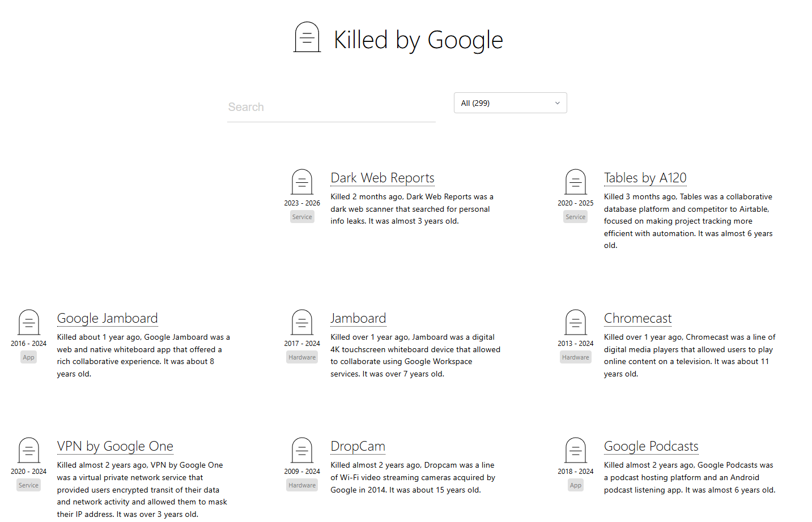The width and height of the screenshot is (812, 522).
Task: Click the 2013 - 2024 date range
Action: pos(575,344)
